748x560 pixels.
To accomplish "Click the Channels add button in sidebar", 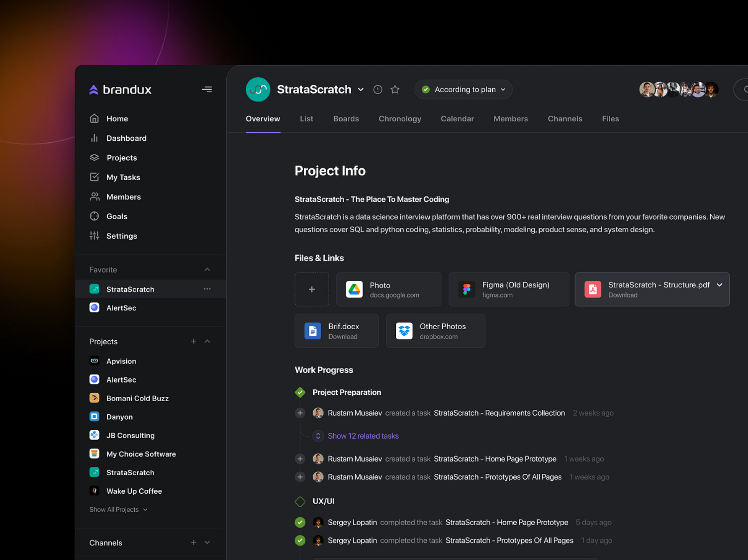I will point(193,542).
